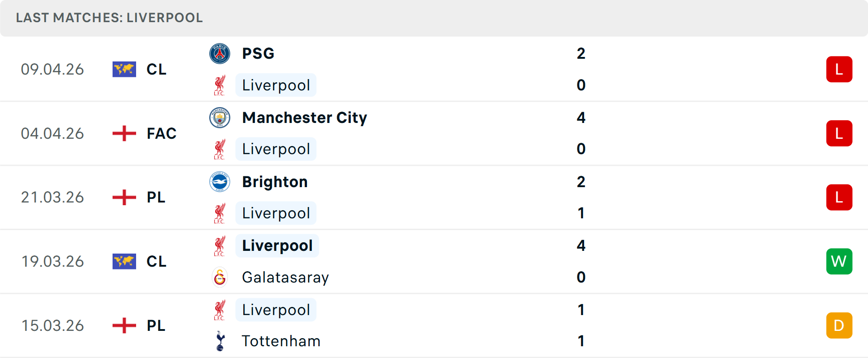Click the Liverpool crest in the Brighton match
Viewport: 868px width, 358px height.
tap(220, 213)
